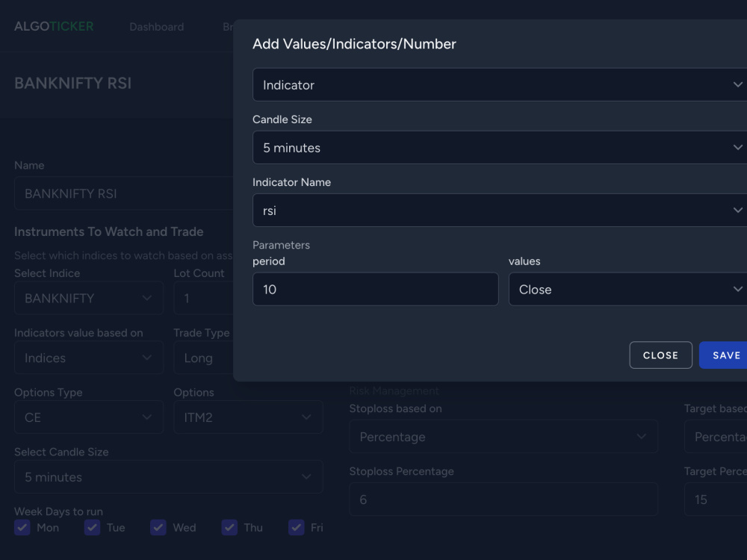Open the values dropdown set to Close
This screenshot has width=747, height=560.
pos(628,289)
